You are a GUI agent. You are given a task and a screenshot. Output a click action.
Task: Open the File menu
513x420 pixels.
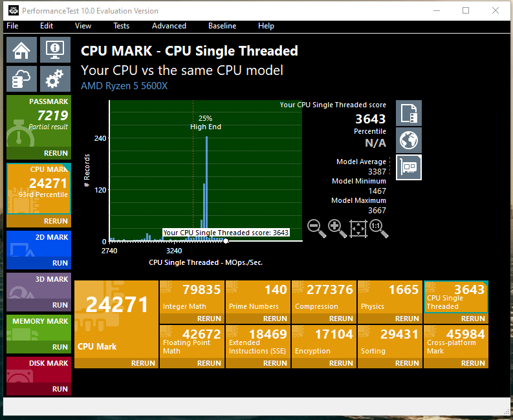[12, 26]
